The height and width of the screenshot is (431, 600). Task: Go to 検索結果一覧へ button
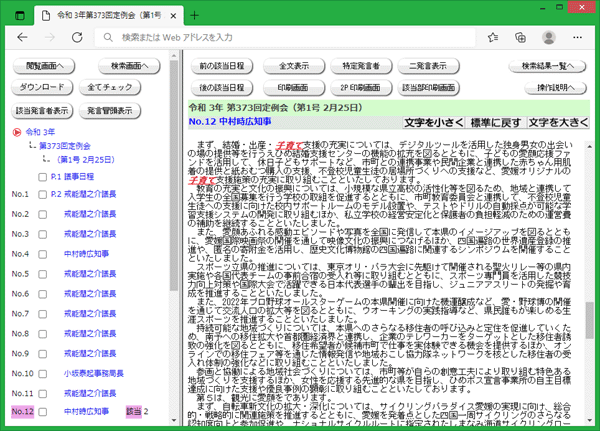548,66
